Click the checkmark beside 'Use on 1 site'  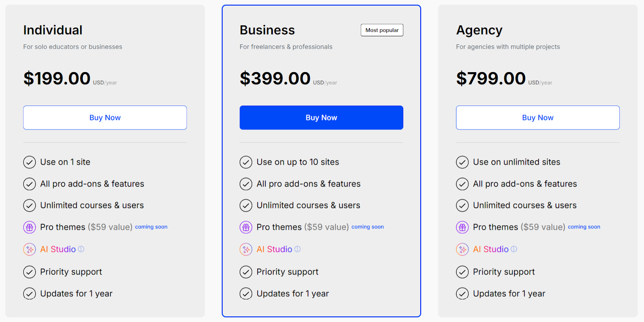29,162
